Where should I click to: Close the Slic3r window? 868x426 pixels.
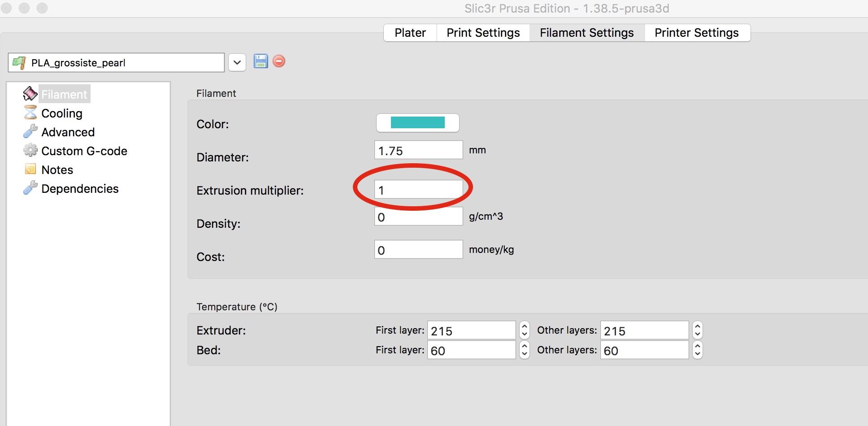(x=6, y=8)
